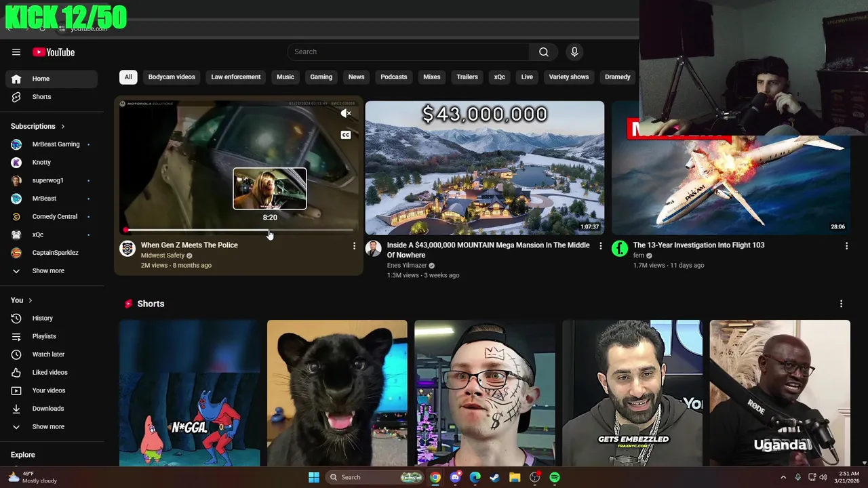Open the weather widget in taskbar
868x488 pixels.
click(33, 477)
